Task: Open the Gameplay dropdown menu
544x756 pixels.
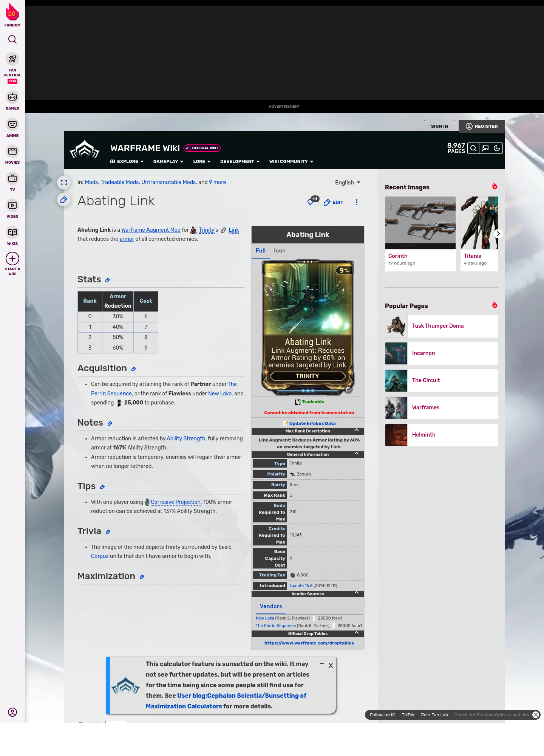Action: click(x=168, y=161)
